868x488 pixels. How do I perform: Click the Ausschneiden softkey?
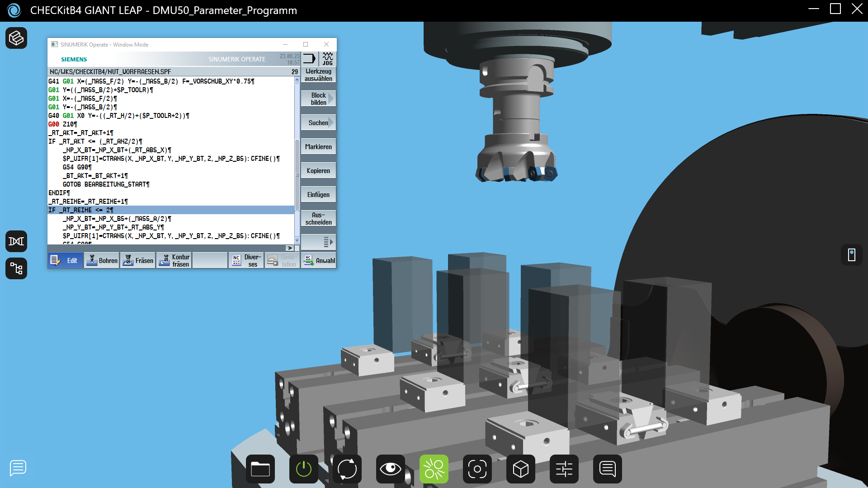point(318,219)
